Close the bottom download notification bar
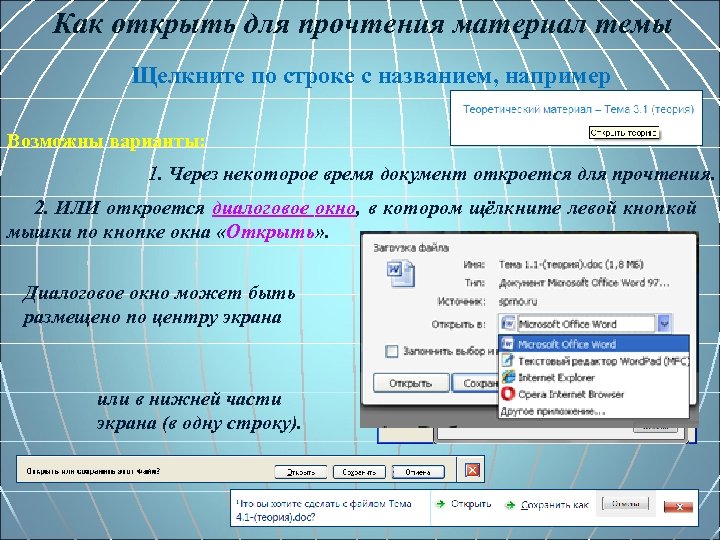The width and height of the screenshot is (720, 540). point(679,506)
